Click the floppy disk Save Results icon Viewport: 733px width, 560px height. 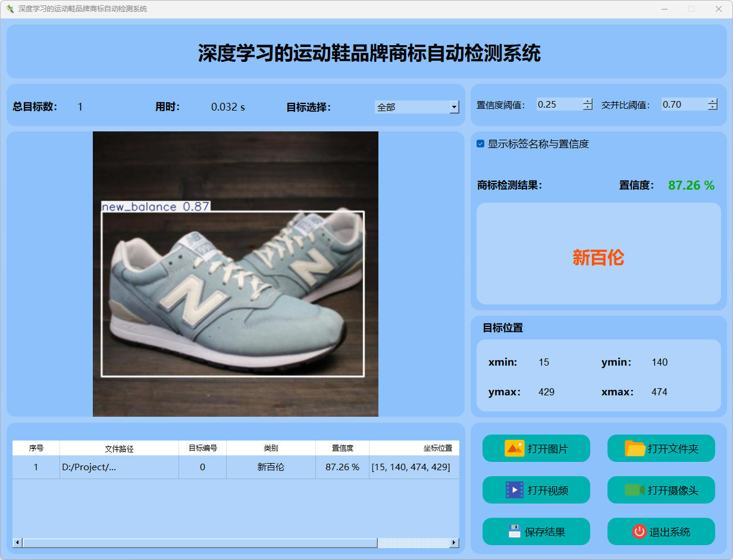pos(514,531)
